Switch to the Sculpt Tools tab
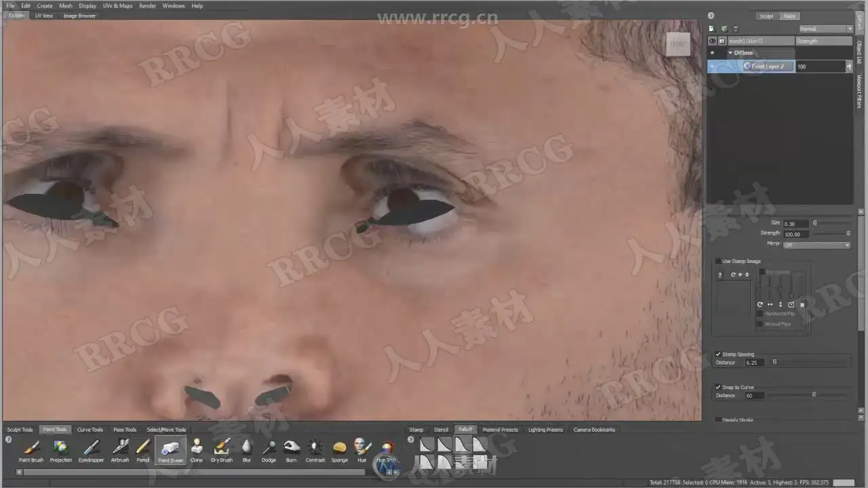Viewport: 868px width, 488px height. 20,430
